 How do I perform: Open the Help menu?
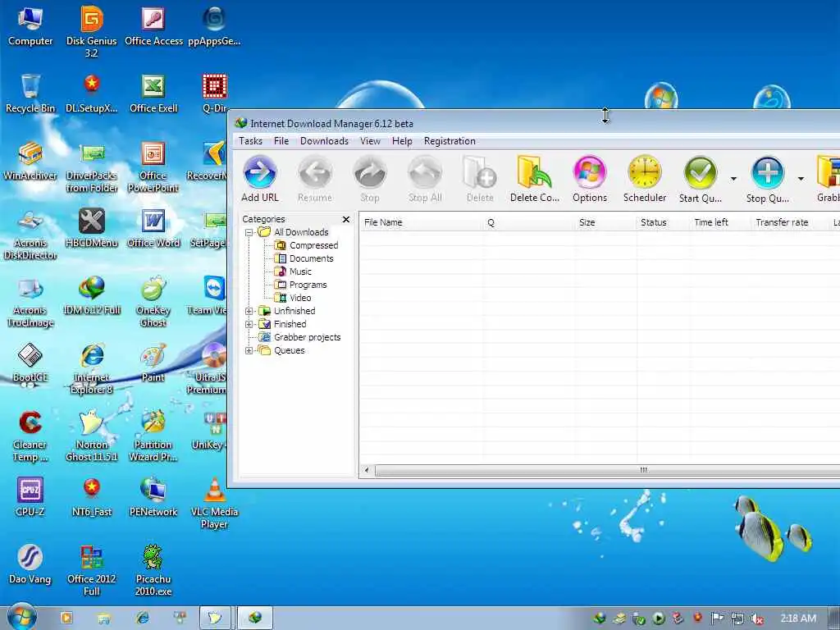402,141
